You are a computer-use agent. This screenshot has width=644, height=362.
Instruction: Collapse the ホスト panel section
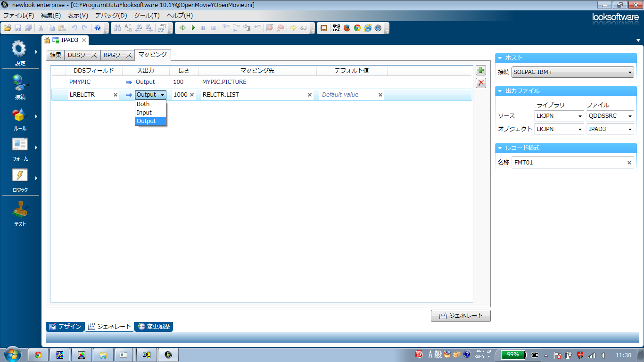(x=500, y=58)
